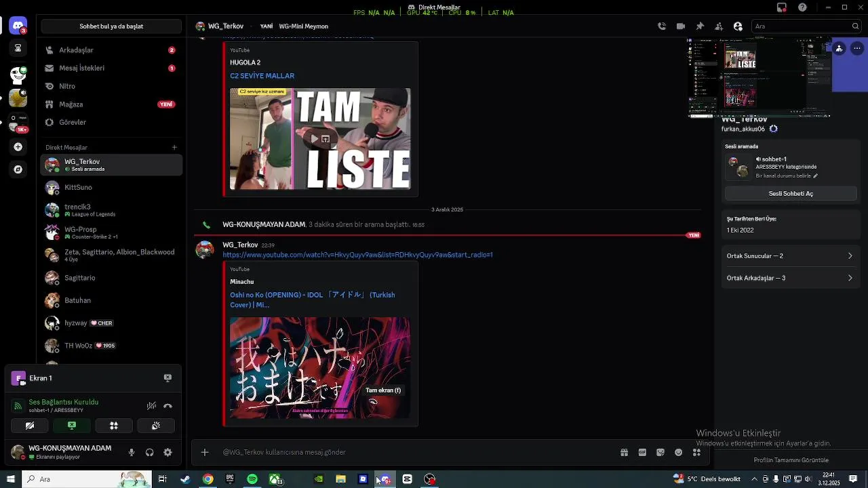
Task: Add friends to direct message
Action: coord(719,26)
